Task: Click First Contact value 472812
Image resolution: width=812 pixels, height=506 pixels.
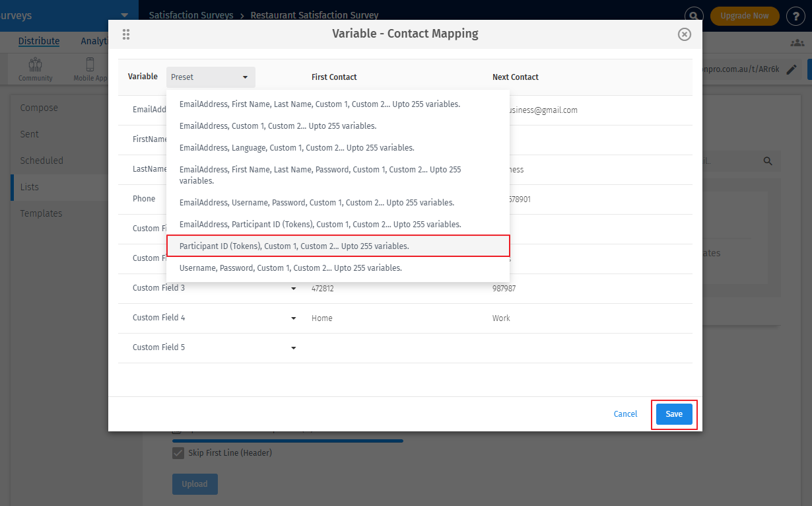Action: (x=322, y=289)
